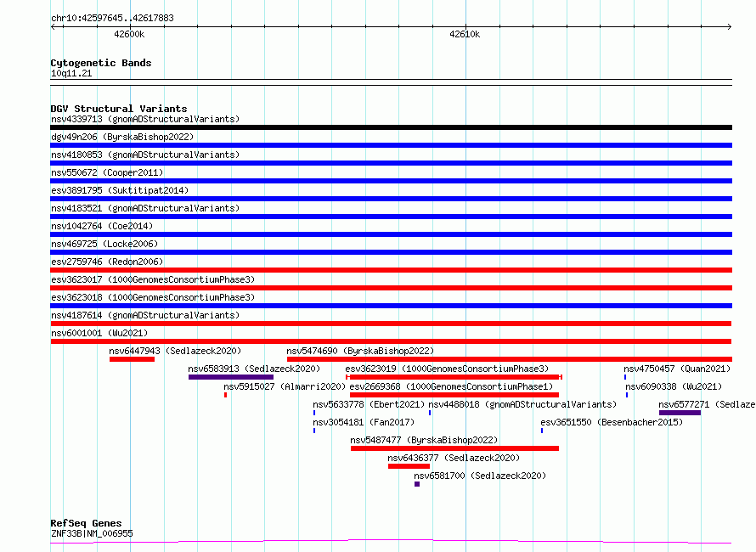Click the left arrow on the ruler
Screen dimensions: 756x552
54,26
